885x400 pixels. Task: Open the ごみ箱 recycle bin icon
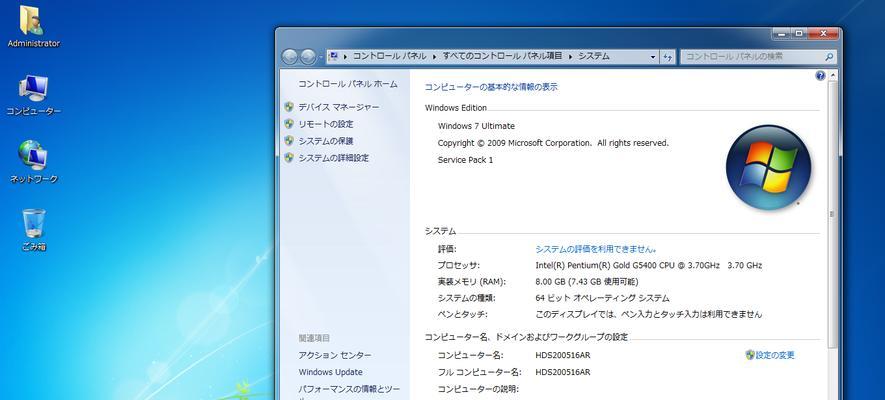[x=34, y=230]
